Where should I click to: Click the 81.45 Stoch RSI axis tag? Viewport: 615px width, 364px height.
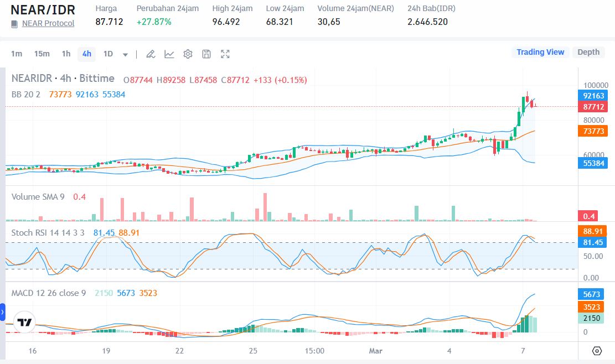coord(592,242)
